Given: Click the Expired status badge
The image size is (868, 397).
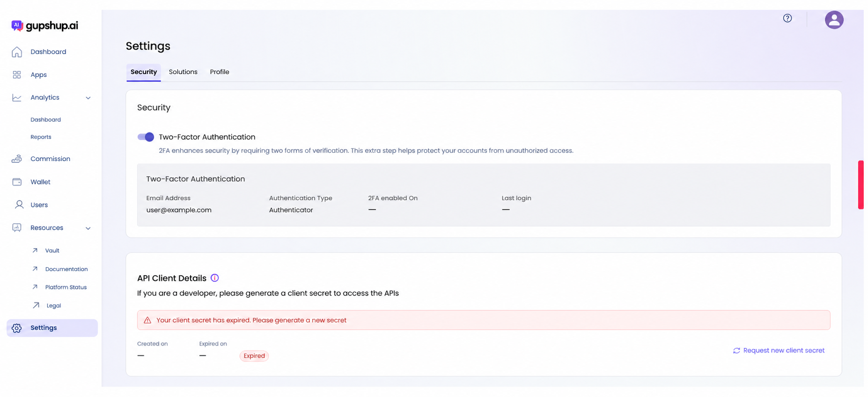Looking at the screenshot, I should click(x=254, y=356).
